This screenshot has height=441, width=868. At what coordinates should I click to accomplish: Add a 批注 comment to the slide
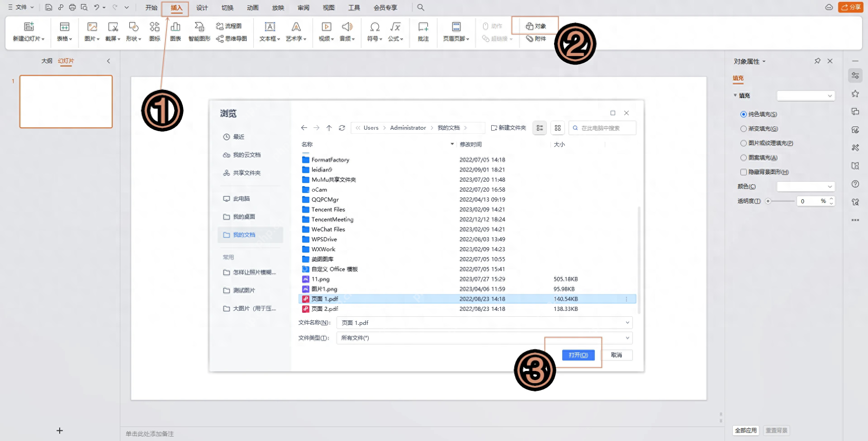(423, 32)
